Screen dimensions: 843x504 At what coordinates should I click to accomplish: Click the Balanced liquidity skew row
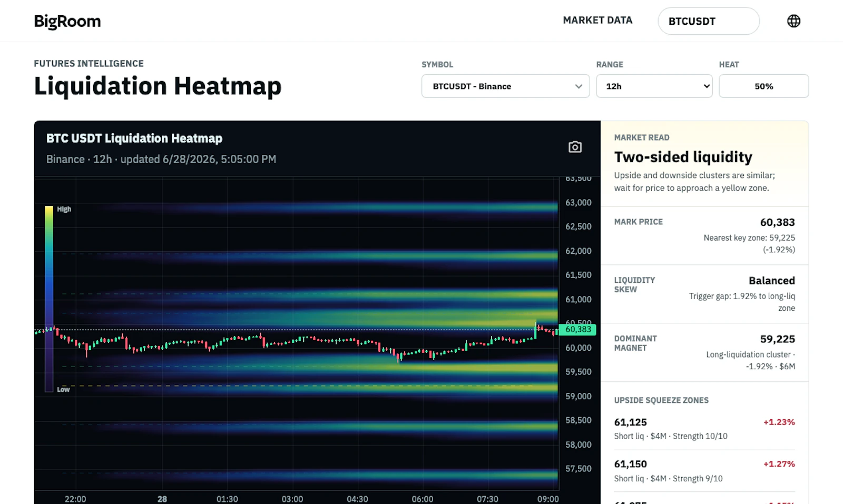pos(704,294)
